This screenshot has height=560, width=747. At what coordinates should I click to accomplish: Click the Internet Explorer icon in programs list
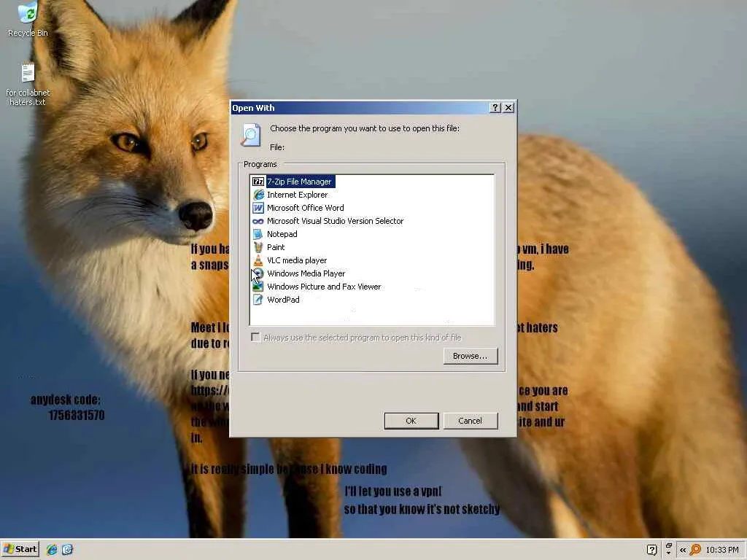point(258,195)
